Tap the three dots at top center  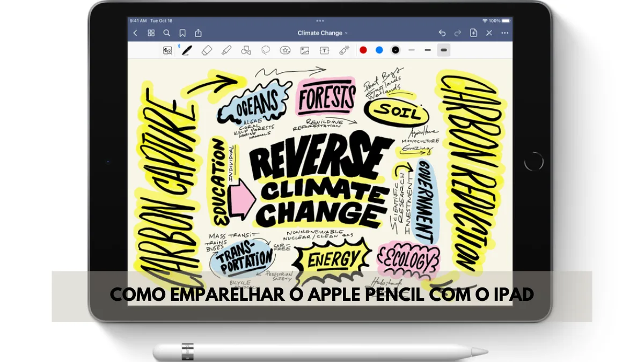tap(320, 20)
